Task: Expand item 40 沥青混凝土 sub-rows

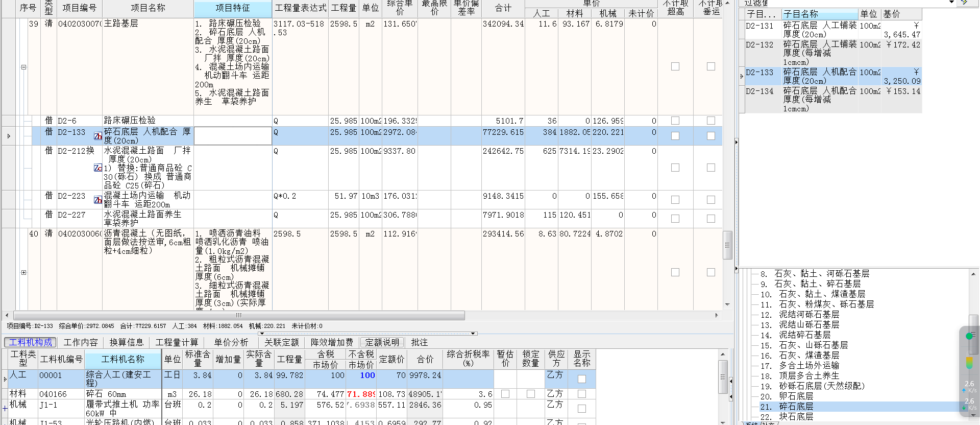Action: [23, 272]
